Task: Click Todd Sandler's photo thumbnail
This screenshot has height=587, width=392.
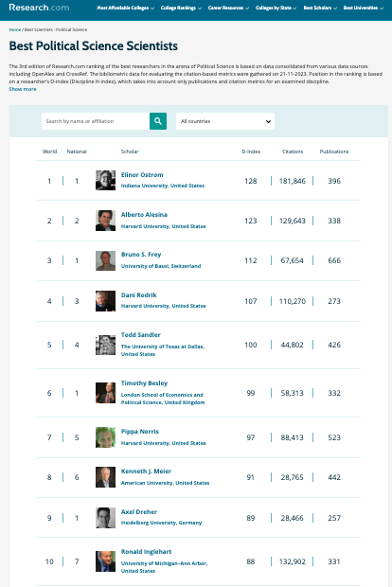Action: click(x=106, y=345)
